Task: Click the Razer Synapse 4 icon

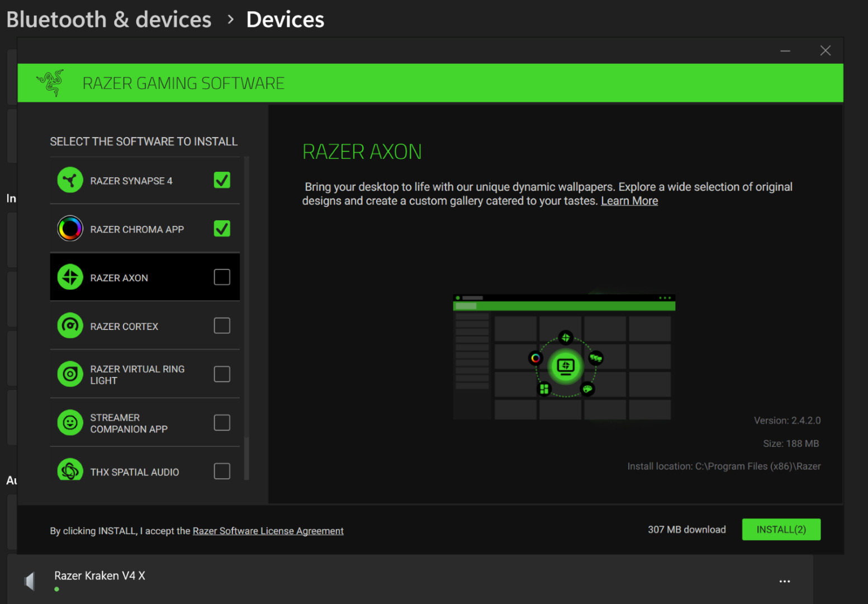Action: 70,181
